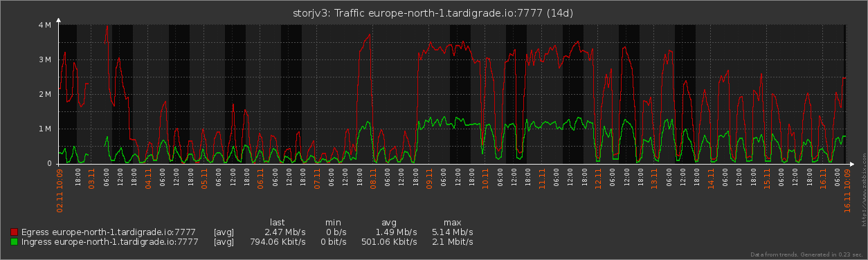868x260 pixels.
Task: Click the 'avg' column header in legend
Action: click(x=389, y=223)
